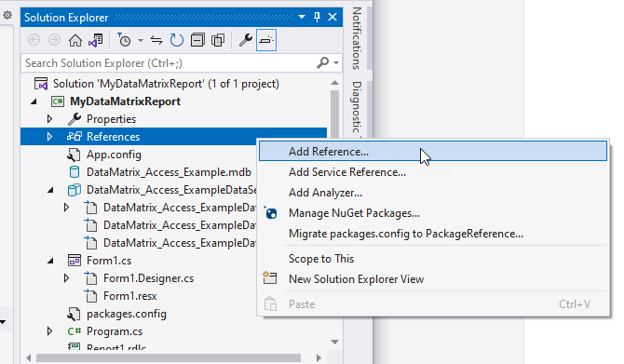Click the vertical scrollbar down arrow
This screenshot has width=624, height=364.
pyautogui.click(x=334, y=342)
